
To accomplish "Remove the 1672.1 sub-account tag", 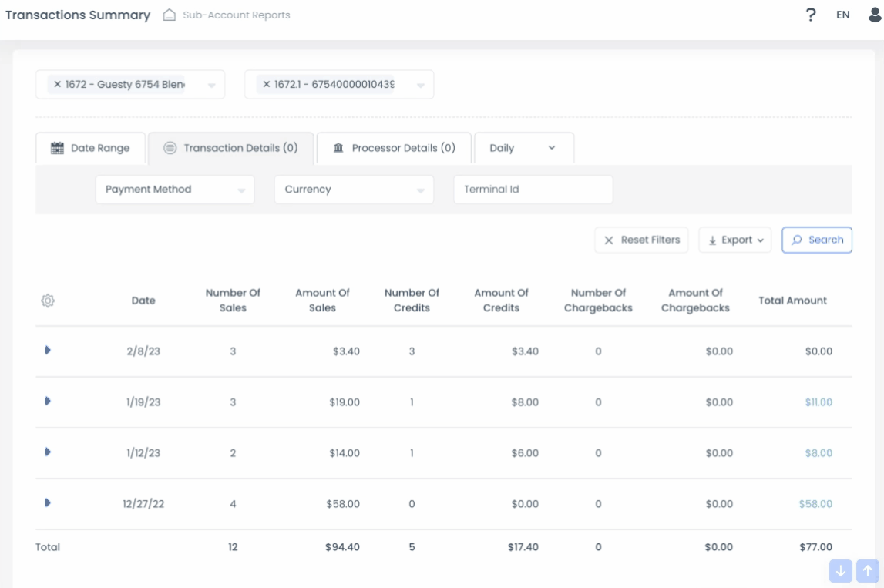I will 267,84.
